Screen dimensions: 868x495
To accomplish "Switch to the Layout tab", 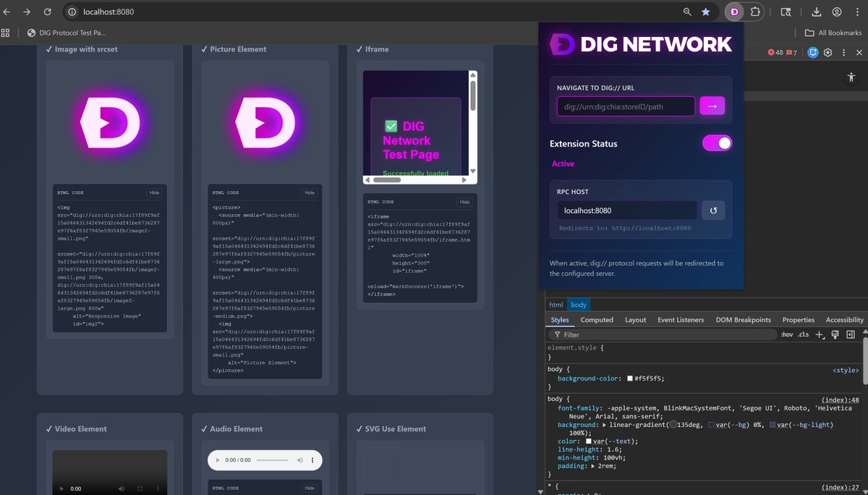I will coord(635,319).
